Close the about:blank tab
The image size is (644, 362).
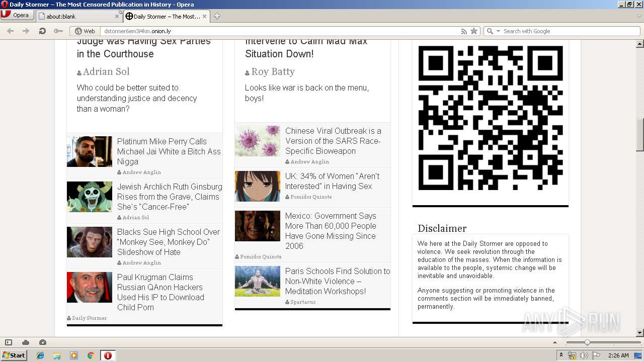coord(117,16)
